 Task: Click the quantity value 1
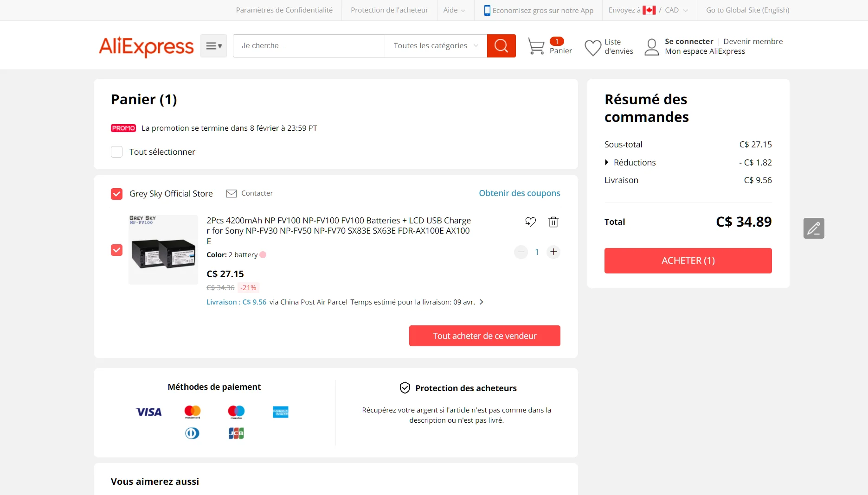point(537,252)
